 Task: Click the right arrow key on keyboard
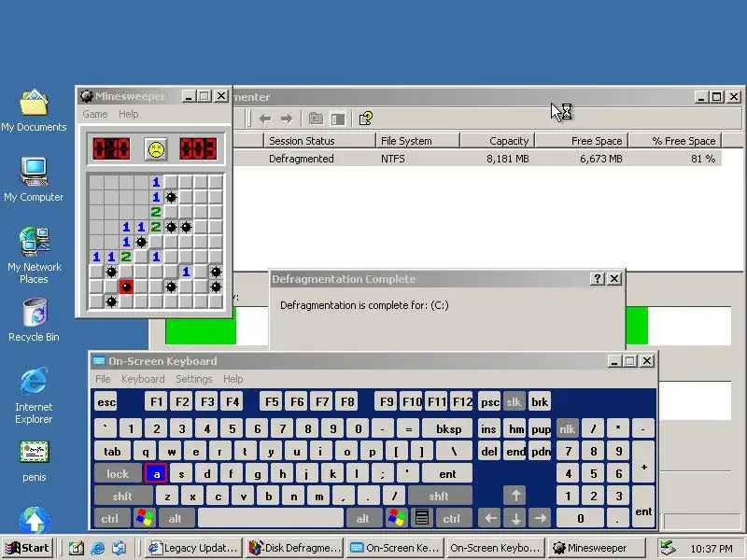(541, 519)
